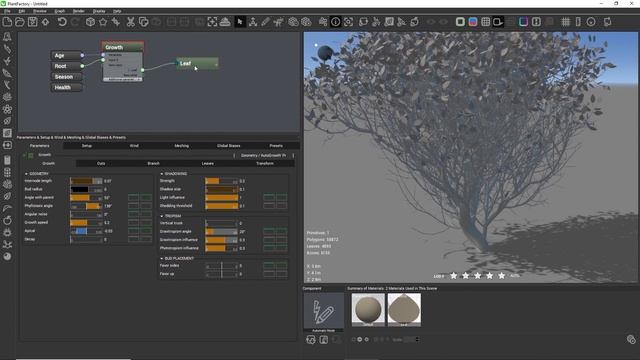The width and height of the screenshot is (640, 360).
Task: Adjust the Light influence slider
Action: pos(222,198)
